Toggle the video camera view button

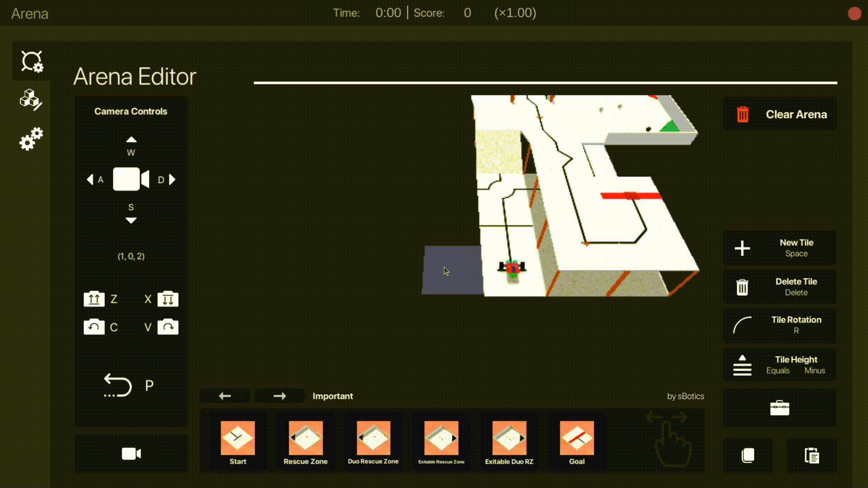pos(131,454)
